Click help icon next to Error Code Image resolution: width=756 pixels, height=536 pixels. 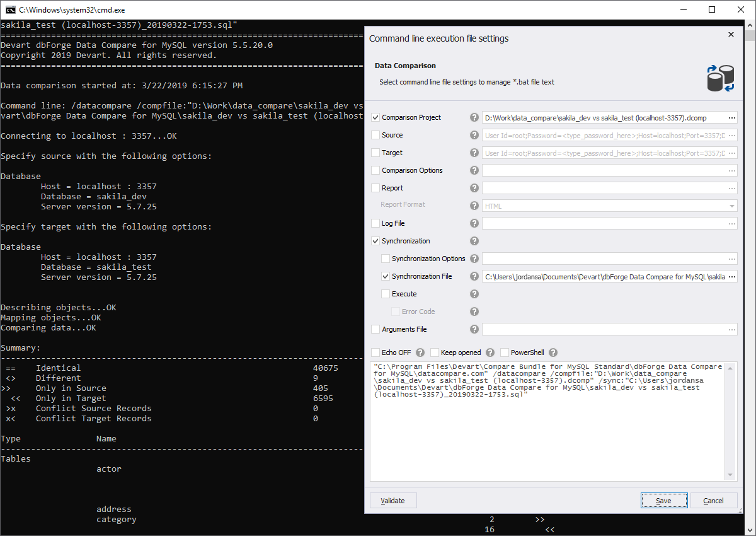click(x=474, y=312)
